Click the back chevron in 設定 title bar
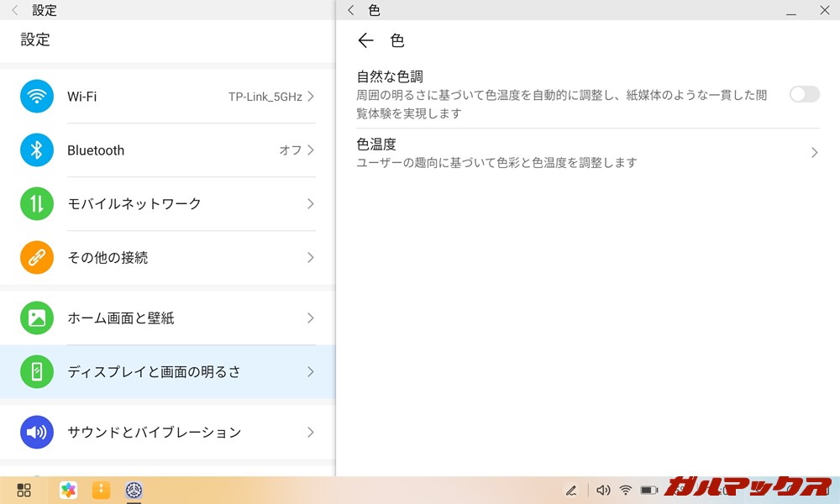The height and width of the screenshot is (504, 840). 14,11
